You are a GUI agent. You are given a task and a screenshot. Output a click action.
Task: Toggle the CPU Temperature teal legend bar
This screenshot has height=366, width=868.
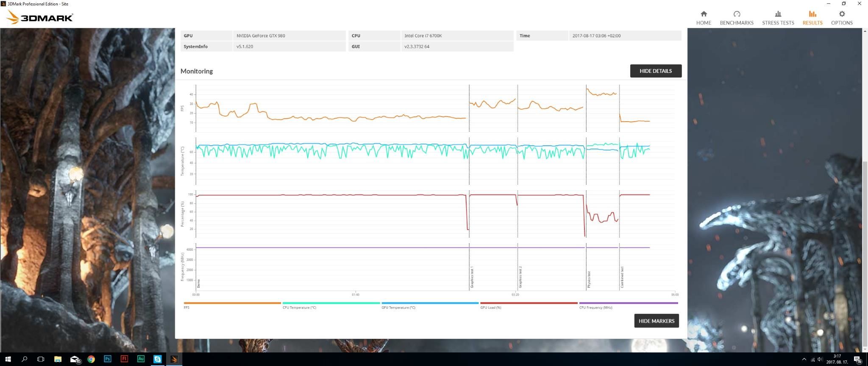click(x=331, y=303)
